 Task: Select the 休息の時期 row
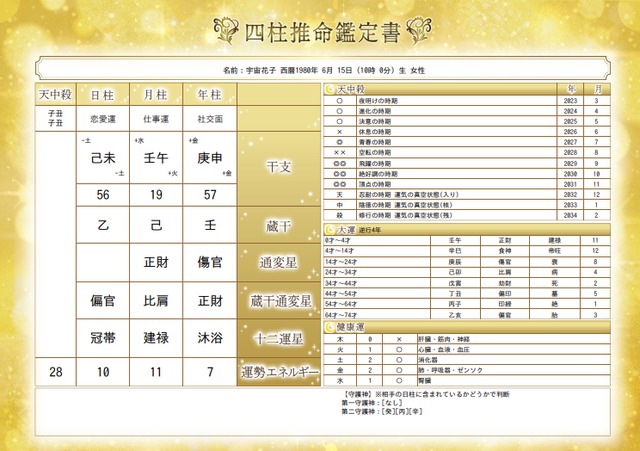(467, 132)
